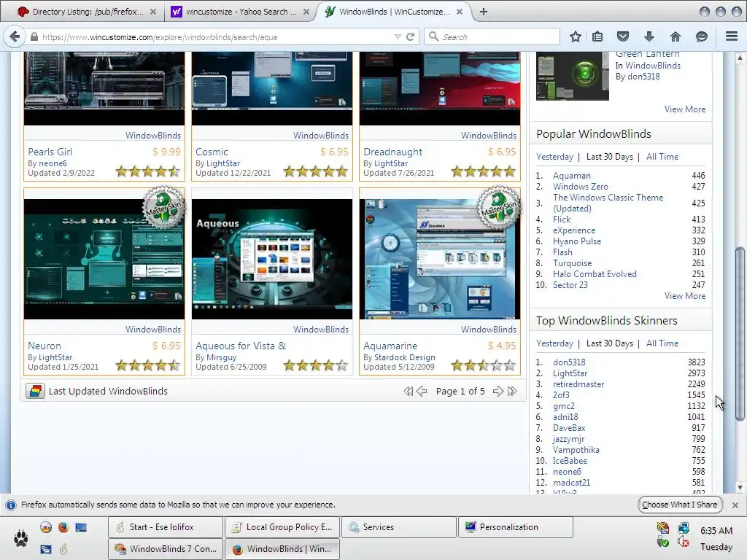The image size is (747, 560).
Task: View skinner don5318 in top skinners list
Action: coord(569,362)
